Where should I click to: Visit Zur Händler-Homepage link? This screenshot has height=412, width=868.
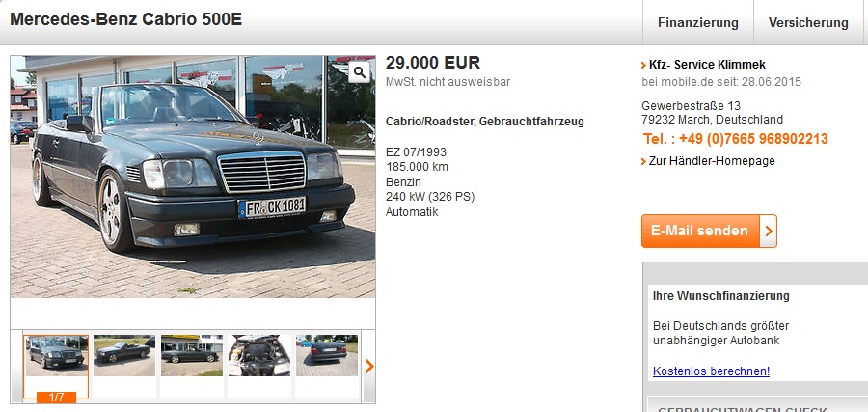(712, 161)
